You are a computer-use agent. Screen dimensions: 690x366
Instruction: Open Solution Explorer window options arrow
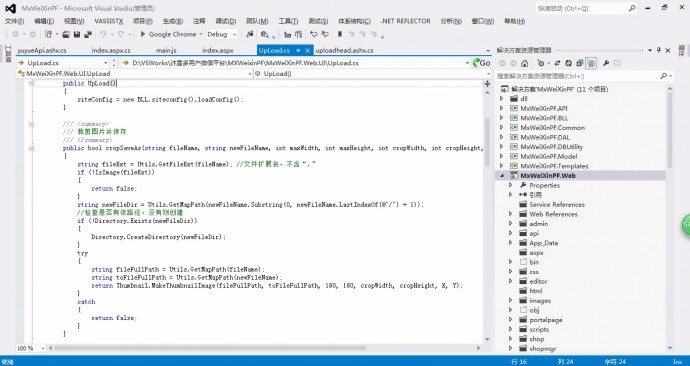pos(650,50)
